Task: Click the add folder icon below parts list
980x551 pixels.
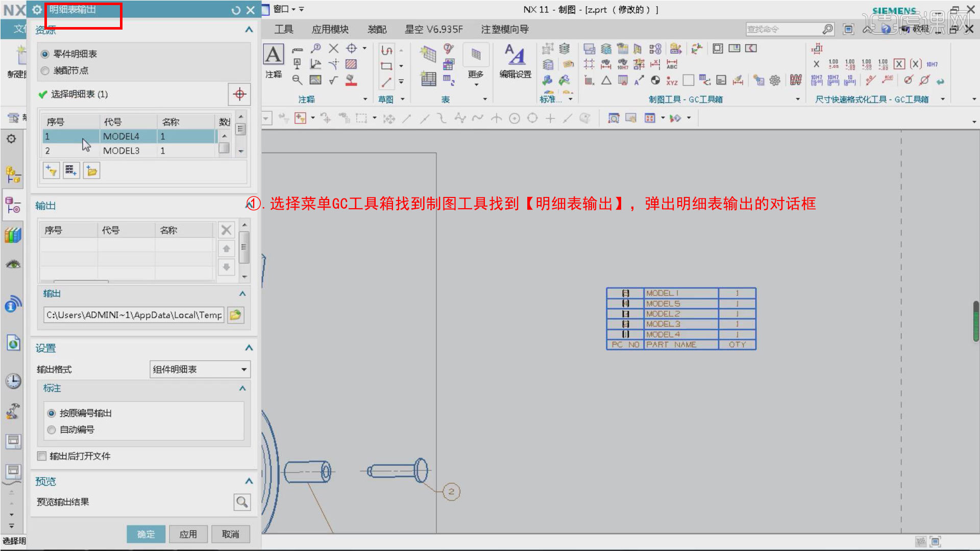Action: pos(92,170)
